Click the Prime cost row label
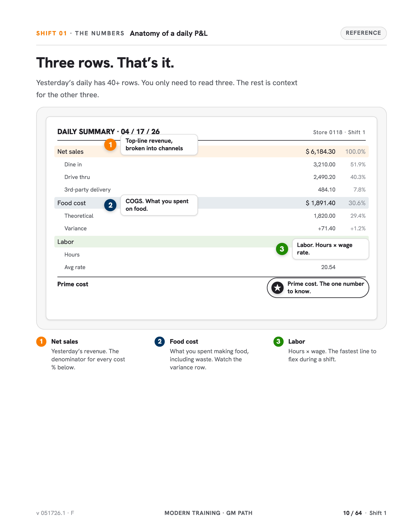This screenshot has height=532, width=411. (x=73, y=284)
